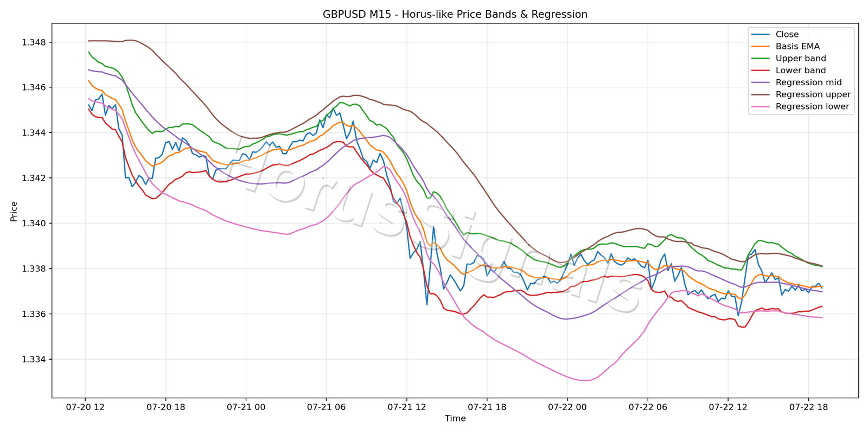The image size is (868, 434).
Task: Click the 1.346 y-axis tick label
Action: coord(34,87)
